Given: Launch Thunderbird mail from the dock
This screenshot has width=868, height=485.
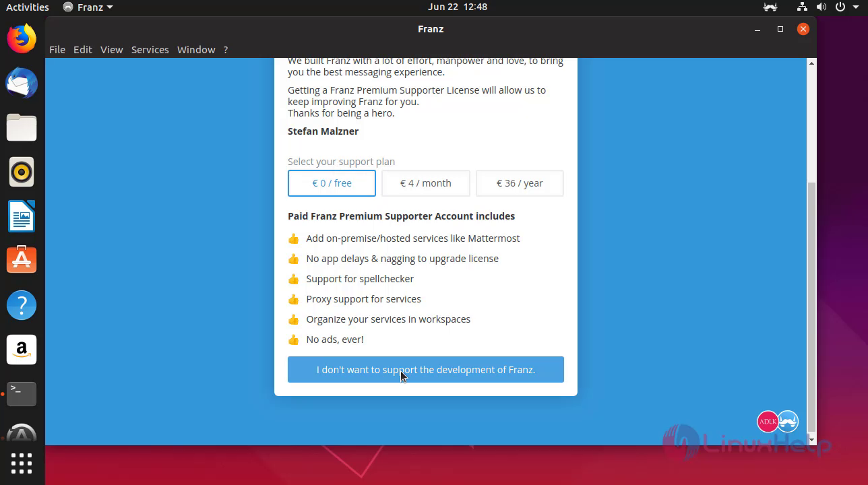Looking at the screenshot, I should coord(22,83).
